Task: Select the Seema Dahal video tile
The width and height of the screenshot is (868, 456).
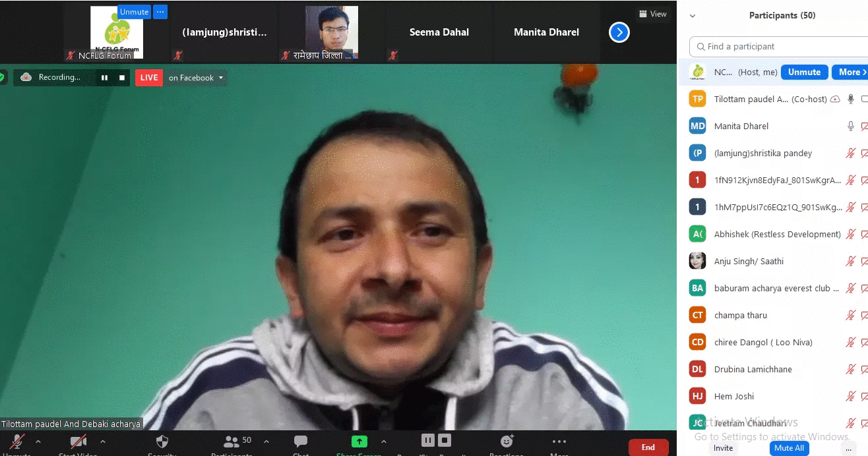Action: point(439,32)
